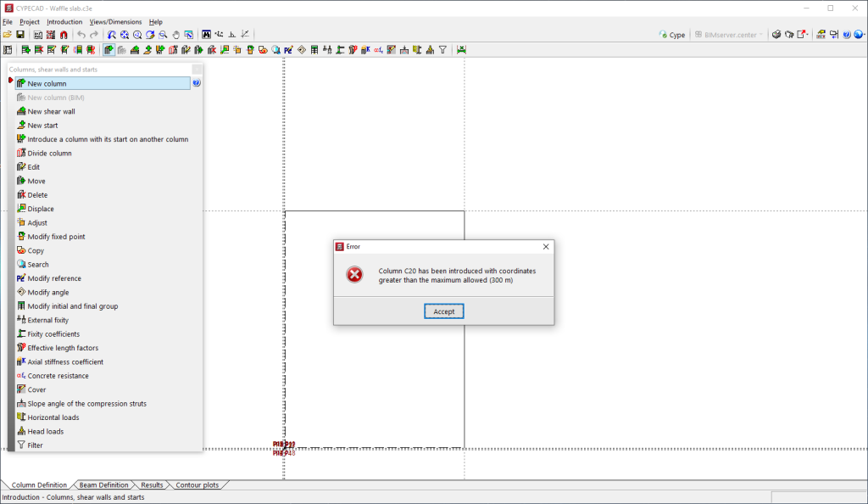Click the Redo arrow icon

(x=94, y=35)
